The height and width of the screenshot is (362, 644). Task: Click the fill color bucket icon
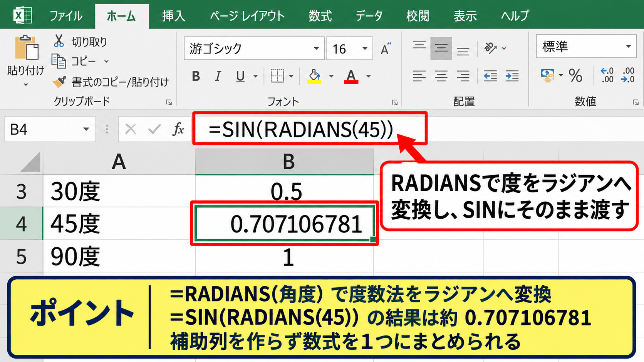(314, 76)
